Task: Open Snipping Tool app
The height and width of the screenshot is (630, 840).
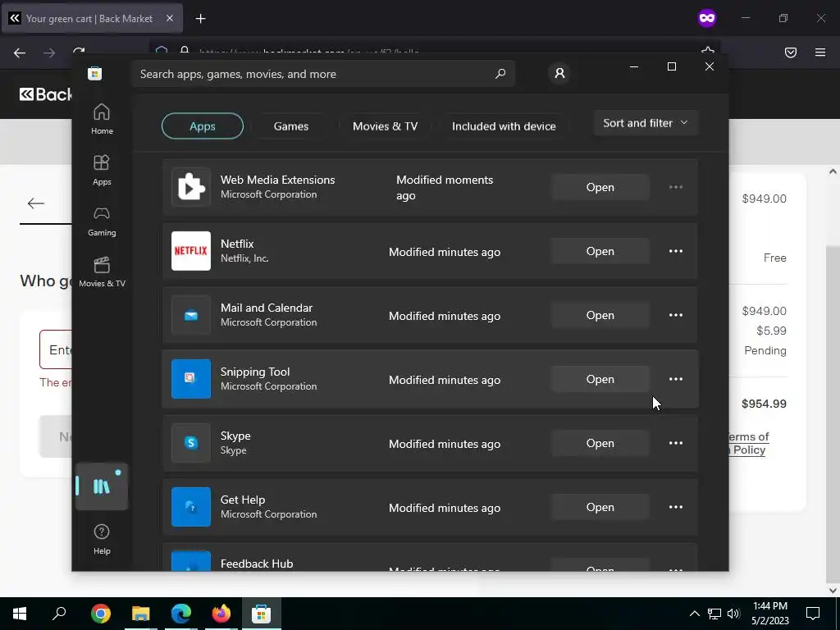Action: click(x=600, y=379)
